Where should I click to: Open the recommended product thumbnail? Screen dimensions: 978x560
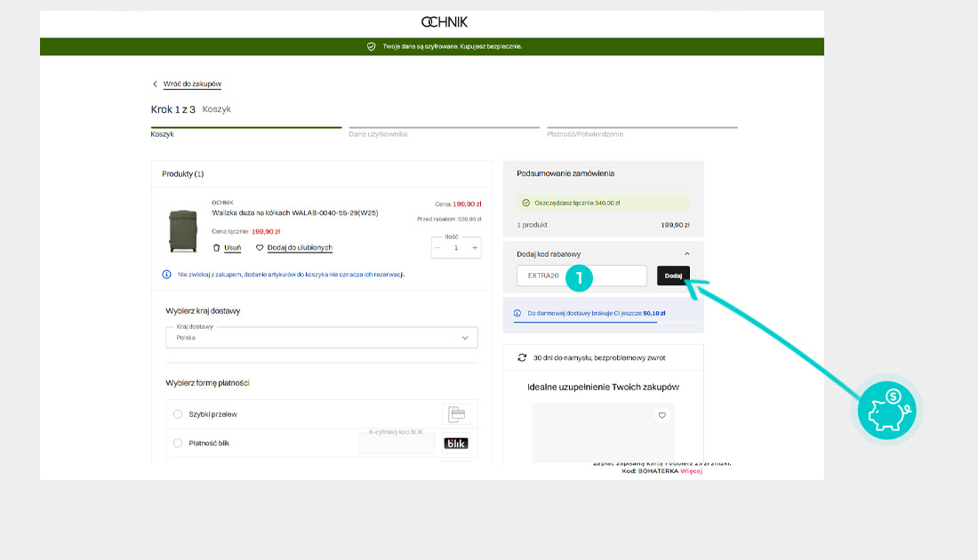pos(603,433)
